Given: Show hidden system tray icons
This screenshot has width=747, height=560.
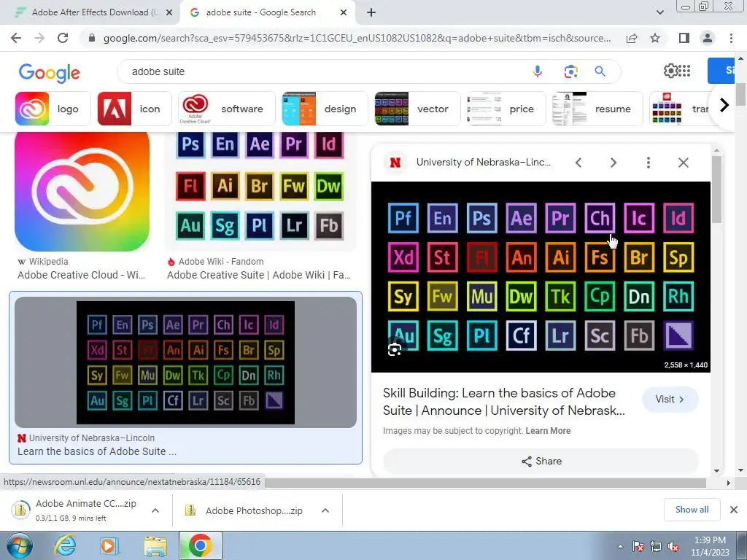Looking at the screenshot, I should click(x=620, y=547).
